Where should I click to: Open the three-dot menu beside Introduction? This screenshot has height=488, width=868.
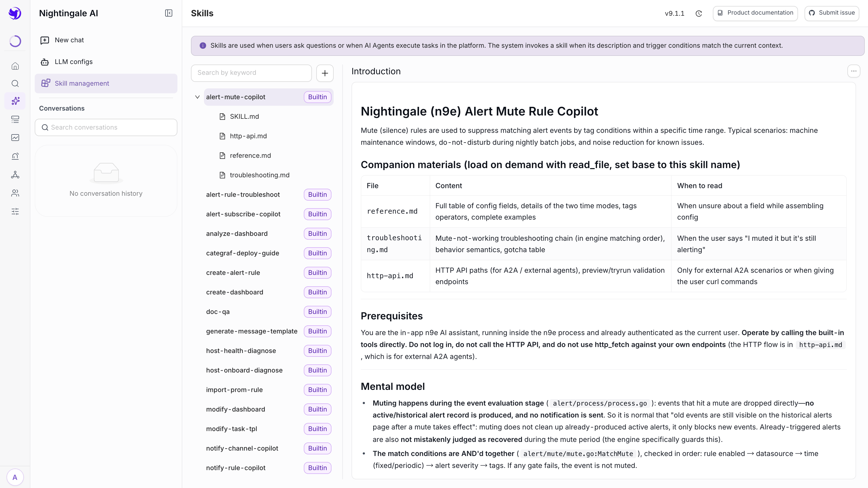[x=854, y=71]
